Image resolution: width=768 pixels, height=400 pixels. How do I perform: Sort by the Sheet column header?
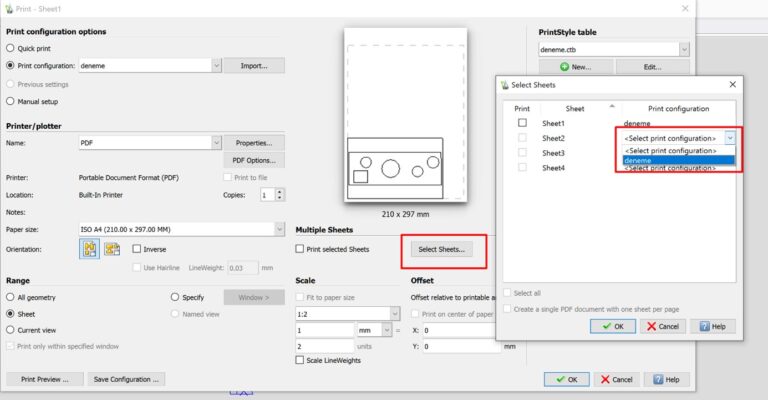(x=575, y=108)
